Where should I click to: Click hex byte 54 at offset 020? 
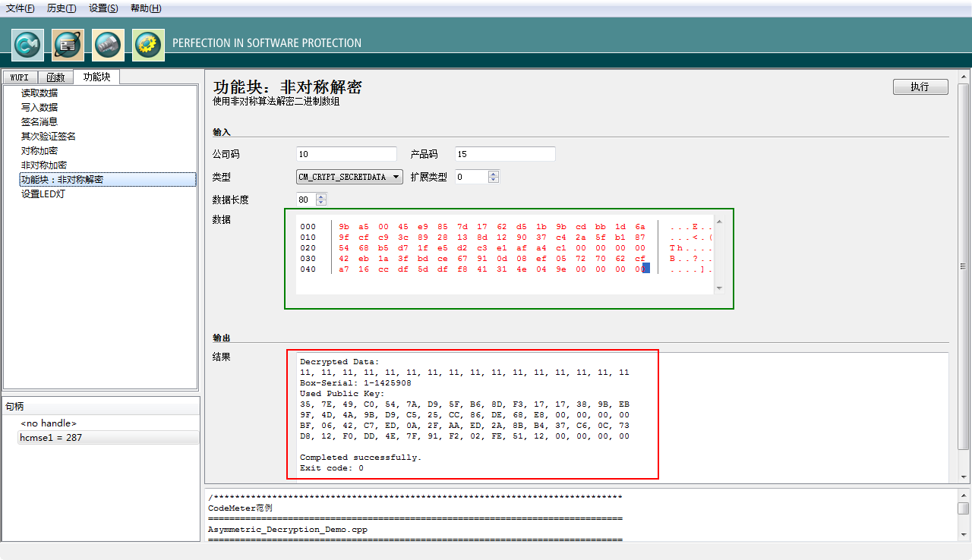(344, 248)
